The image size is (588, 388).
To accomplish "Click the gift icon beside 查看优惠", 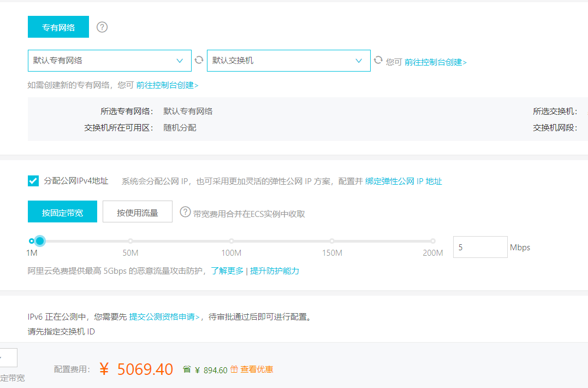I will pyautogui.click(x=234, y=369).
